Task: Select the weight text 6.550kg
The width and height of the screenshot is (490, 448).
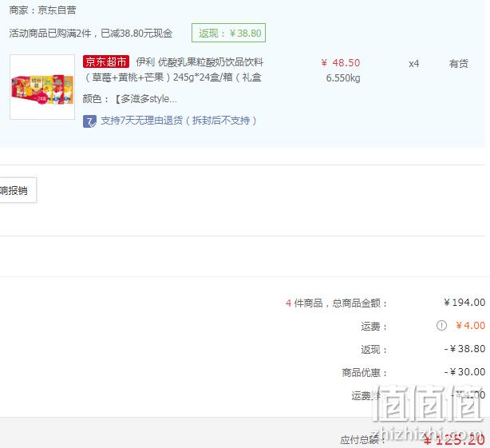Action: click(343, 78)
